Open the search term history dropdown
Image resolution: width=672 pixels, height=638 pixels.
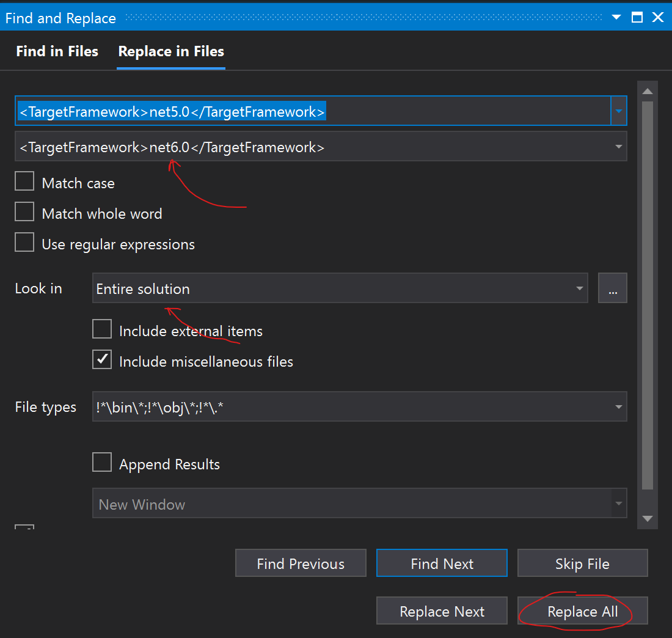click(619, 111)
